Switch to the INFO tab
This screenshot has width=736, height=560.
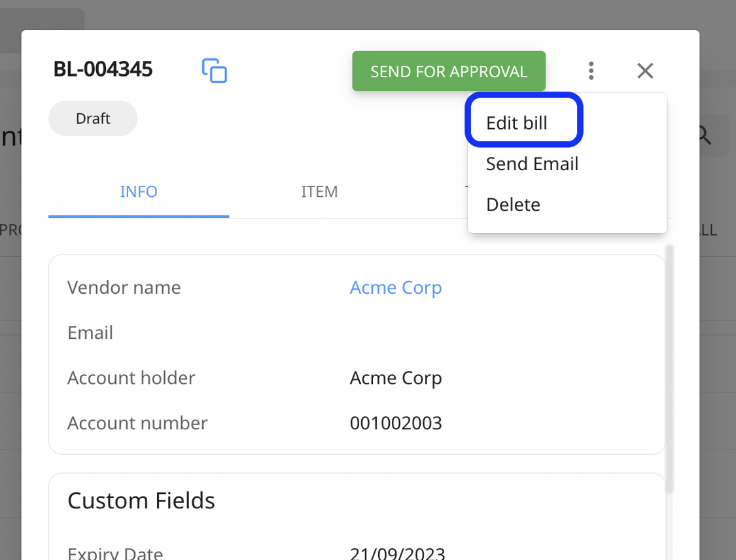[x=138, y=192]
